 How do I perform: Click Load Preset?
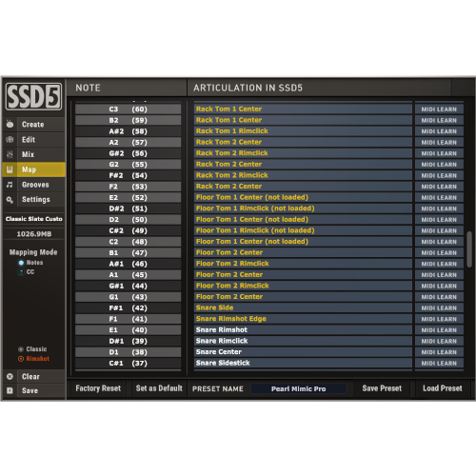(x=443, y=388)
